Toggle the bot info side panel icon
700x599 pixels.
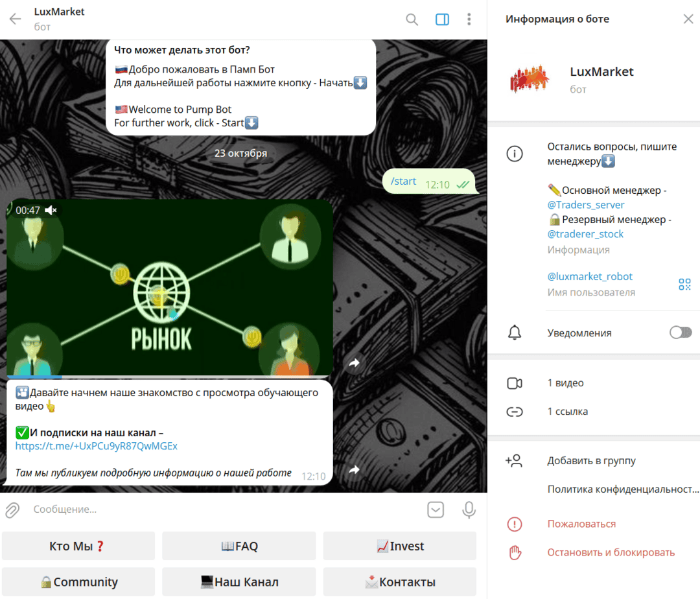point(442,19)
